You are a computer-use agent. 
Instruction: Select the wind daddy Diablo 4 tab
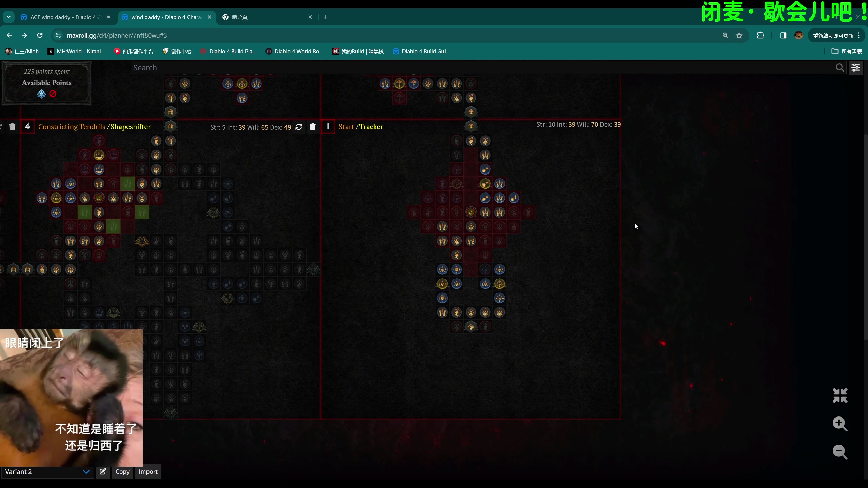(166, 17)
